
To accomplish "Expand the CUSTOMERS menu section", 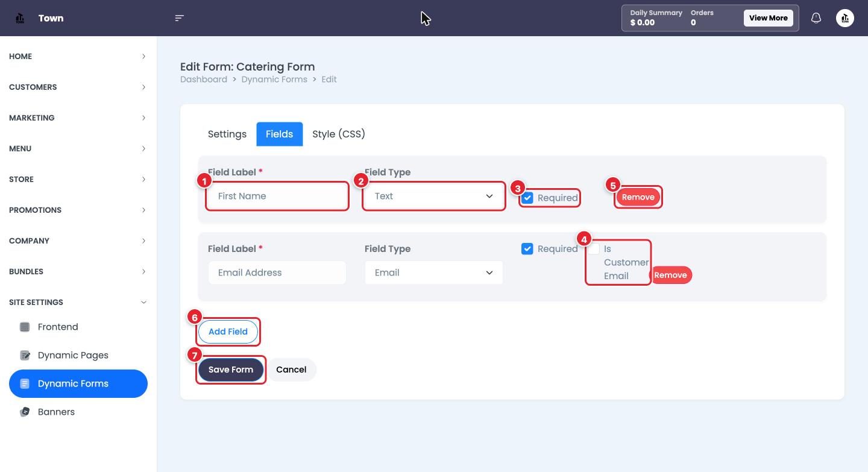I will click(78, 87).
